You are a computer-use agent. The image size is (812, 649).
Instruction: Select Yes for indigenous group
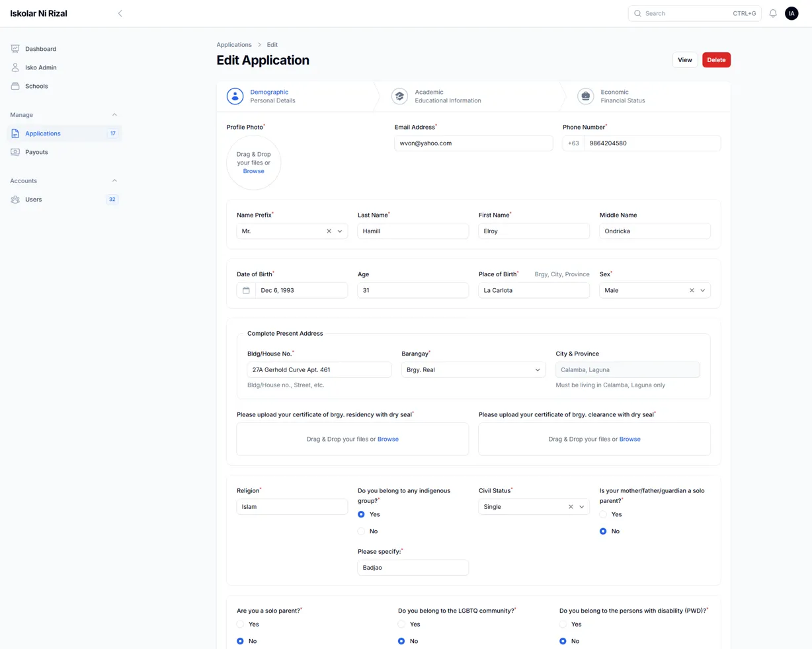361,514
